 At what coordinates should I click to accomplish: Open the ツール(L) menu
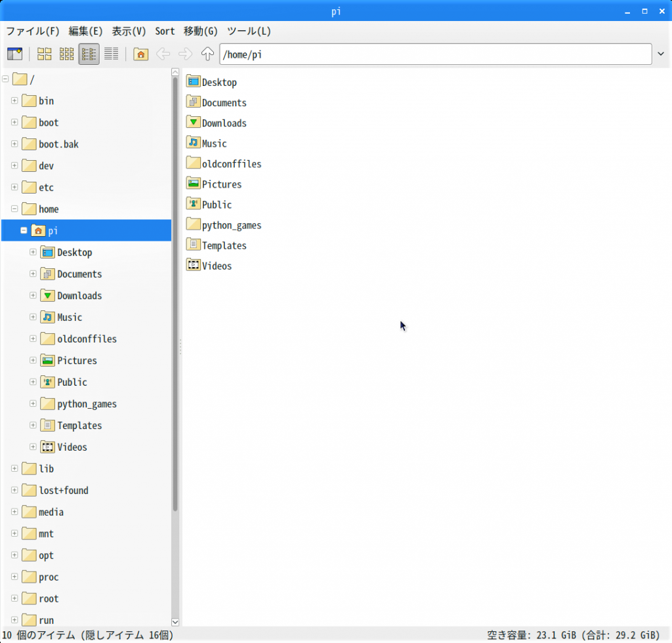coord(249,31)
